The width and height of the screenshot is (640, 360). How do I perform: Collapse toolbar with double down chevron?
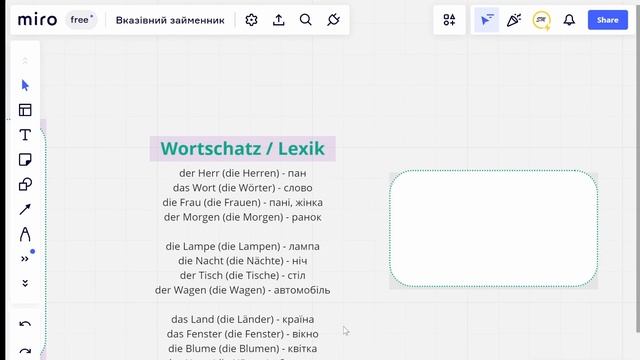[25, 283]
